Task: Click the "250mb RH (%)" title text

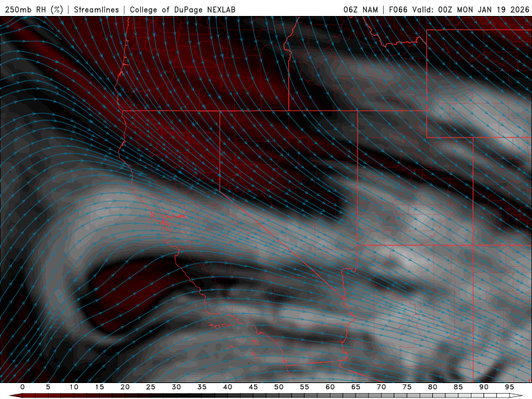Action: pos(34,9)
